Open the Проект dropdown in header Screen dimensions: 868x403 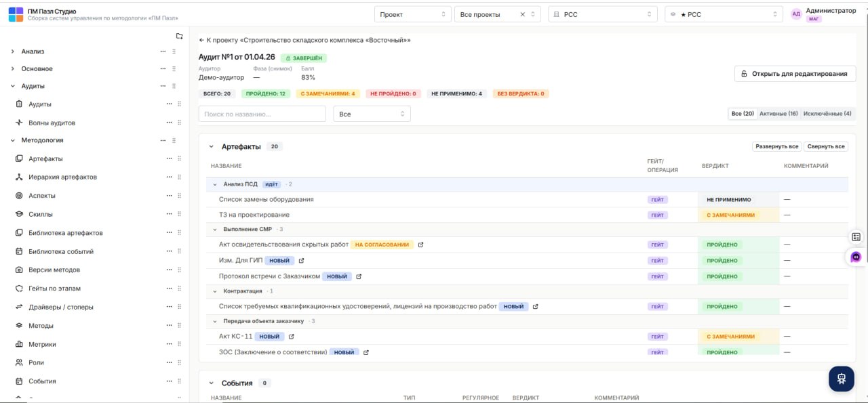coord(413,14)
